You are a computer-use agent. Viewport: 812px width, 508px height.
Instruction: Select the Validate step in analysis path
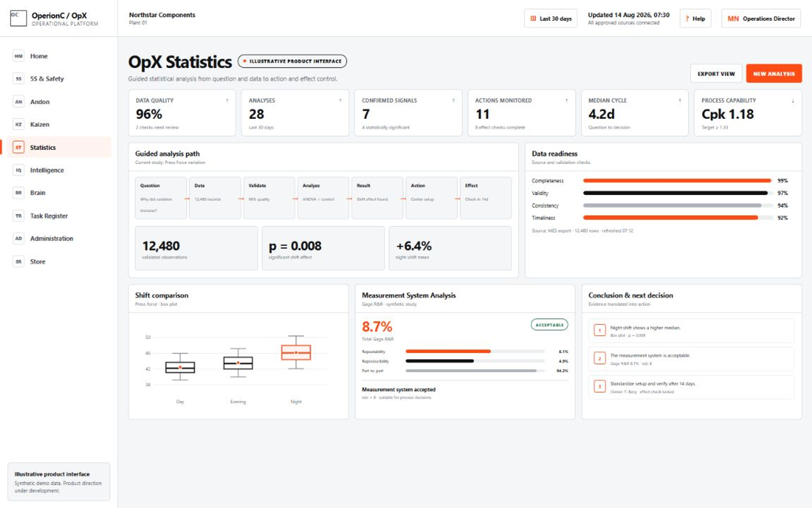pos(269,198)
